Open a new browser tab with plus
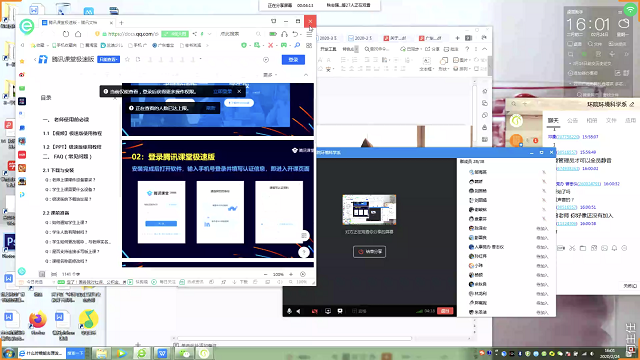 tap(121, 23)
